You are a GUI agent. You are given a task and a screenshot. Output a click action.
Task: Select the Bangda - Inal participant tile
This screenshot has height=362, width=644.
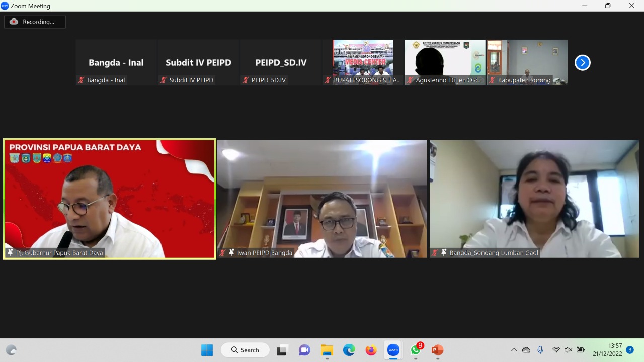116,62
